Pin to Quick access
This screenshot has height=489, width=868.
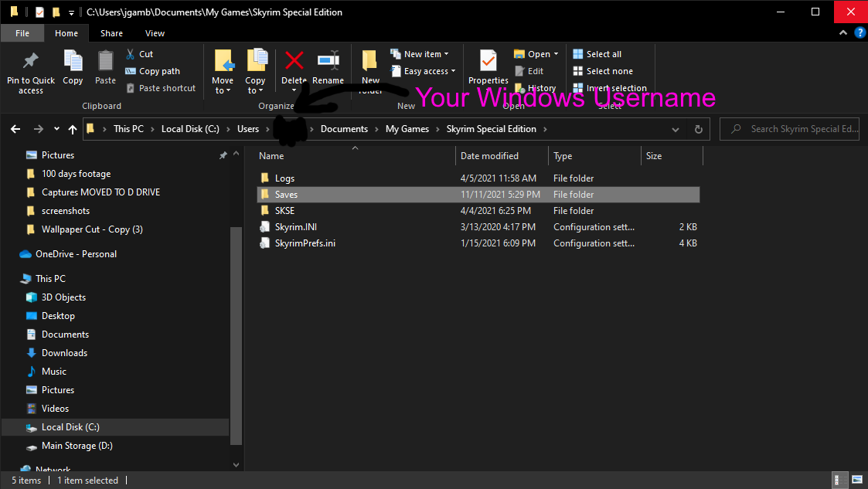(x=30, y=73)
